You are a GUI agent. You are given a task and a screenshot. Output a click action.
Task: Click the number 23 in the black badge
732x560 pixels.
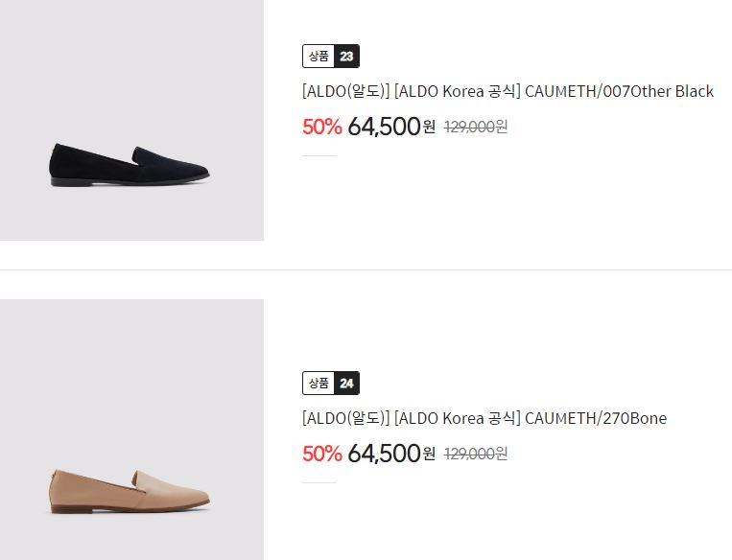(346, 56)
